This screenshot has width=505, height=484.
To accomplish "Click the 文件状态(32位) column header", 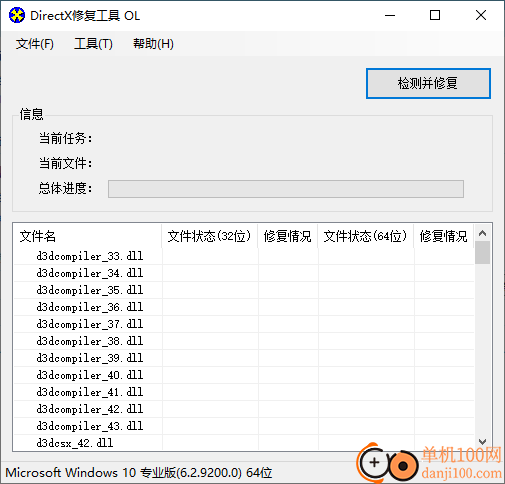I will 209,236.
